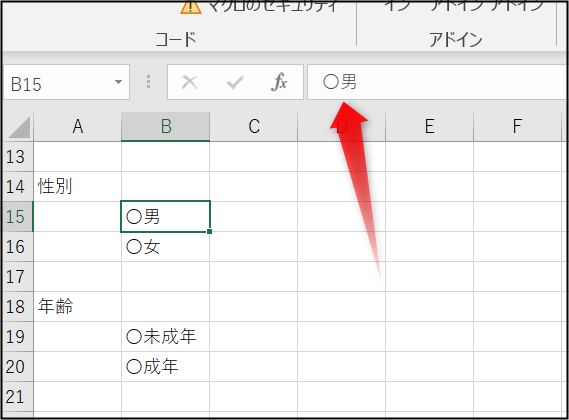
Task: Select row 18 header
Action: [17, 307]
